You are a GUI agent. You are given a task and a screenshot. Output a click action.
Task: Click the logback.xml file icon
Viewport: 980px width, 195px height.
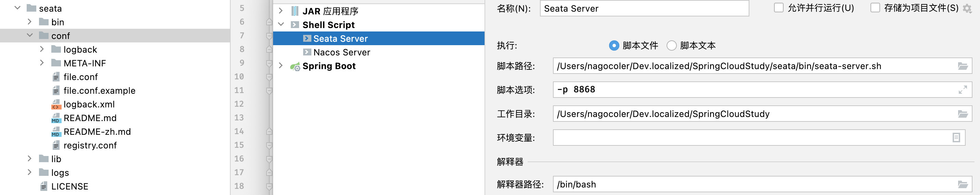[x=56, y=104]
